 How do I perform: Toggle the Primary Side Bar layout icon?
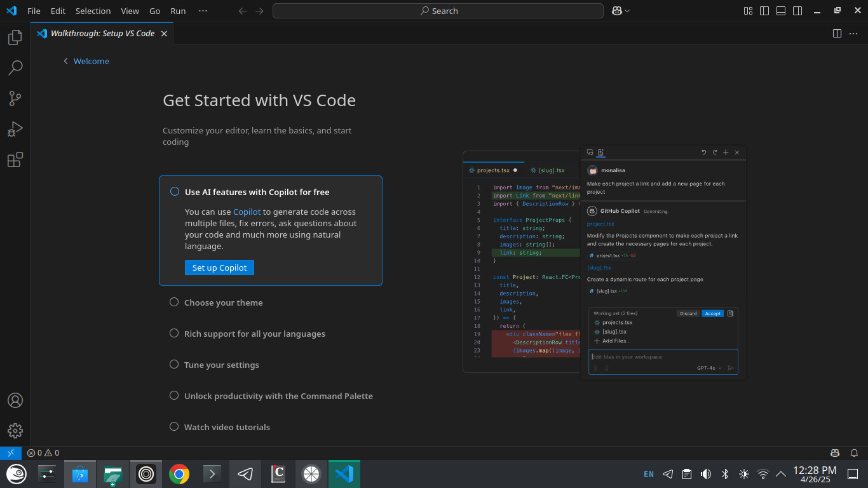point(764,11)
